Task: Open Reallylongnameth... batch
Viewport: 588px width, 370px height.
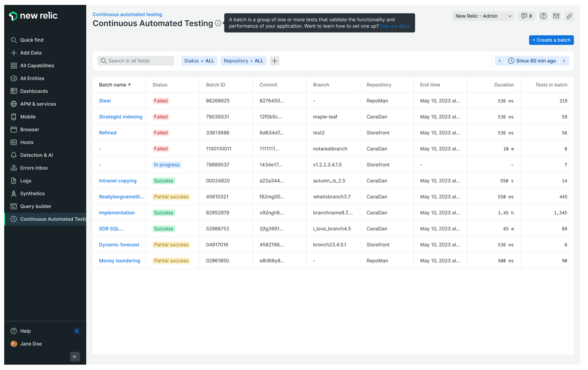Action: coord(121,197)
